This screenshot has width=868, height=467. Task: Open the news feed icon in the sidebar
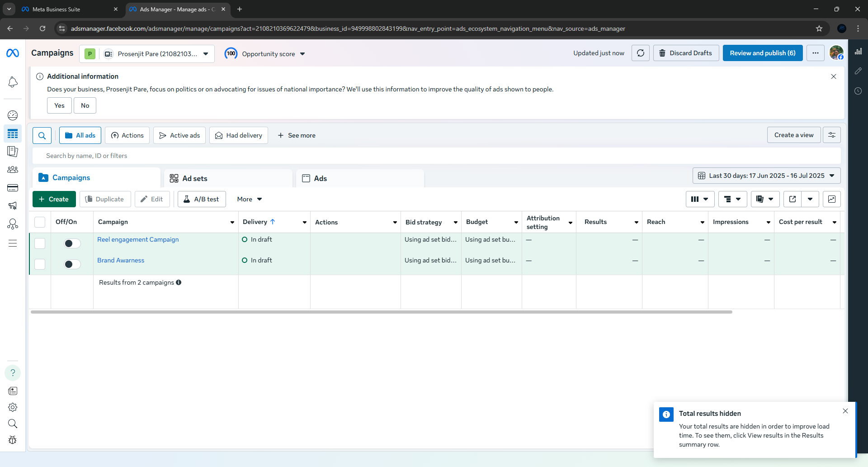(x=13, y=391)
